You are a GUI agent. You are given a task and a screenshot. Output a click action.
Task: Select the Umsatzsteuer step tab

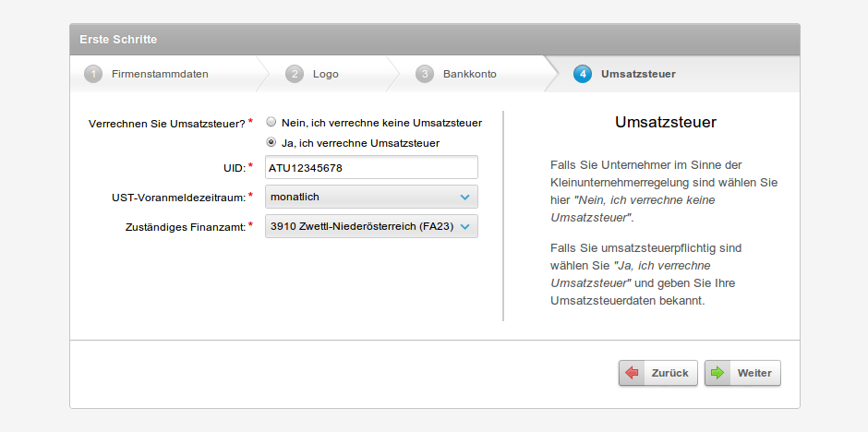(638, 74)
